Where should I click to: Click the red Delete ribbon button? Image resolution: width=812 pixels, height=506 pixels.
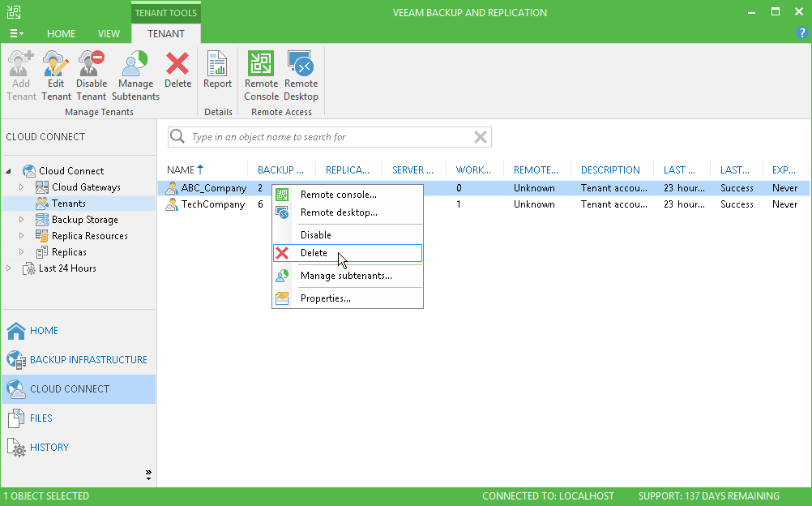point(177,70)
